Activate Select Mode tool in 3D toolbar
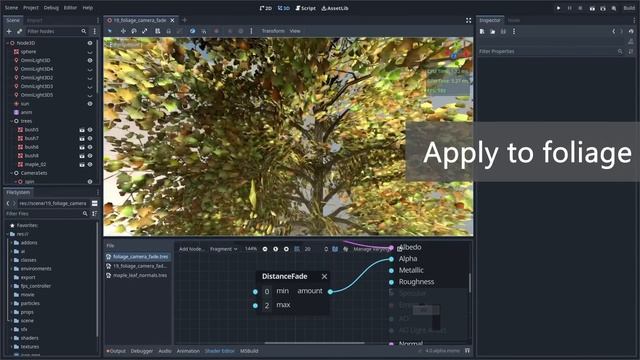 click(x=110, y=31)
